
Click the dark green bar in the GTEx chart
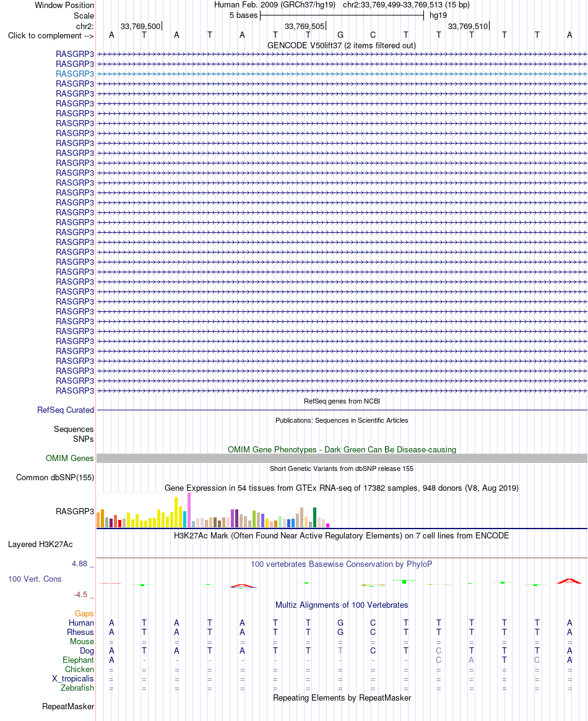[314, 517]
